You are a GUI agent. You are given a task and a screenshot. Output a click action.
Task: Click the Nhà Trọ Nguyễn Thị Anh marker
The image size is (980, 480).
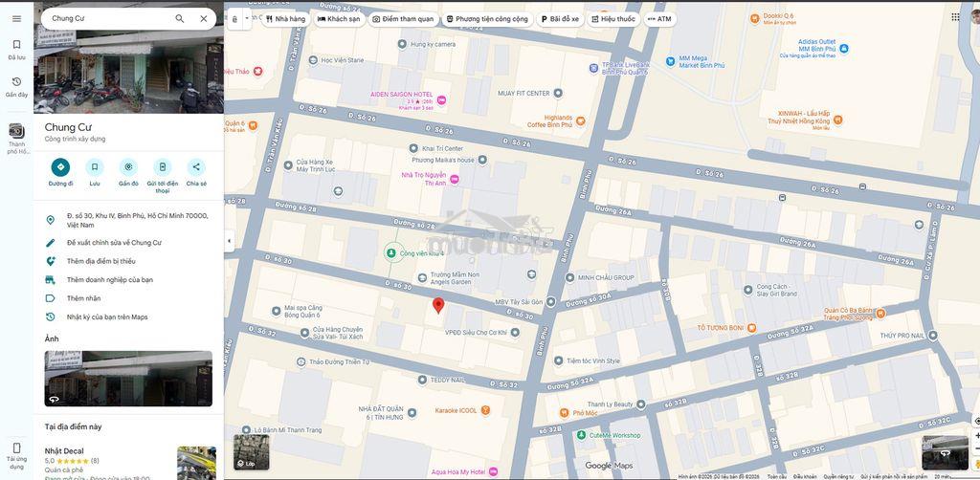click(x=455, y=180)
